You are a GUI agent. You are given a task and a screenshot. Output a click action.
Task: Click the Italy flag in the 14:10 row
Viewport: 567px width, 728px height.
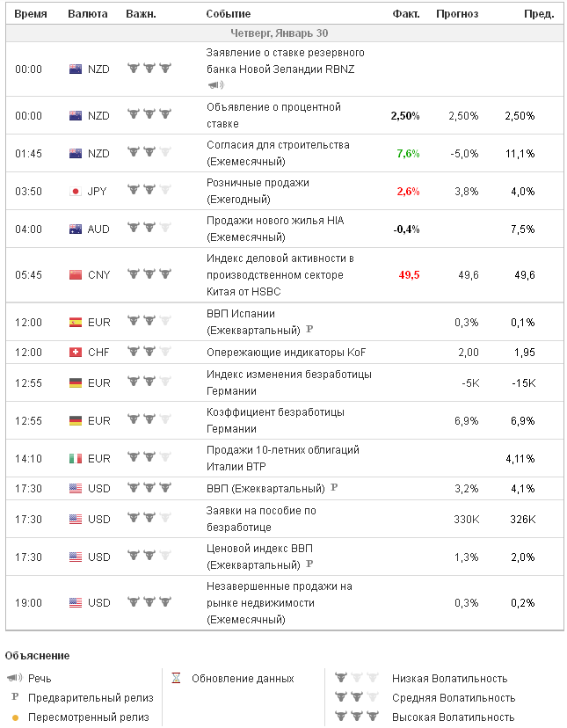coord(76,458)
